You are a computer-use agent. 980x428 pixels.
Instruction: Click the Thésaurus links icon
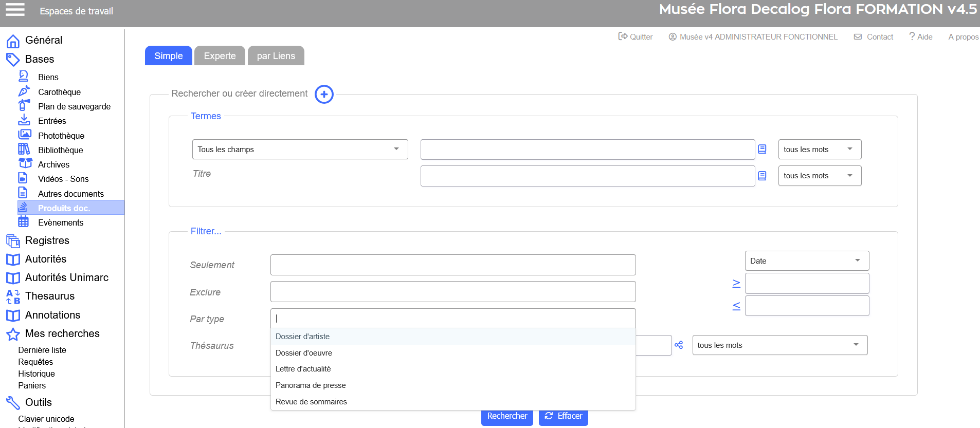pos(679,345)
